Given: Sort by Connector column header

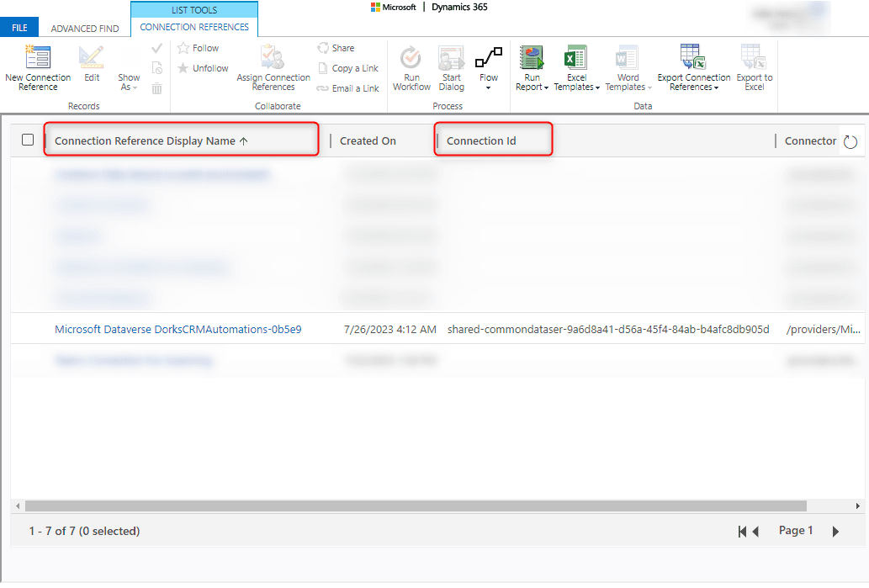Looking at the screenshot, I should coord(810,141).
